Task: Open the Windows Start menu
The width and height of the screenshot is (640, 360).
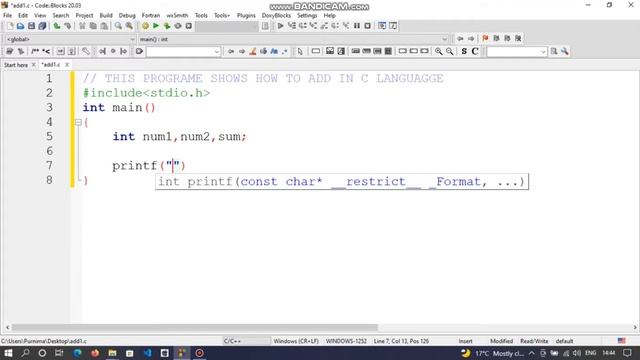Action: coord(8,353)
